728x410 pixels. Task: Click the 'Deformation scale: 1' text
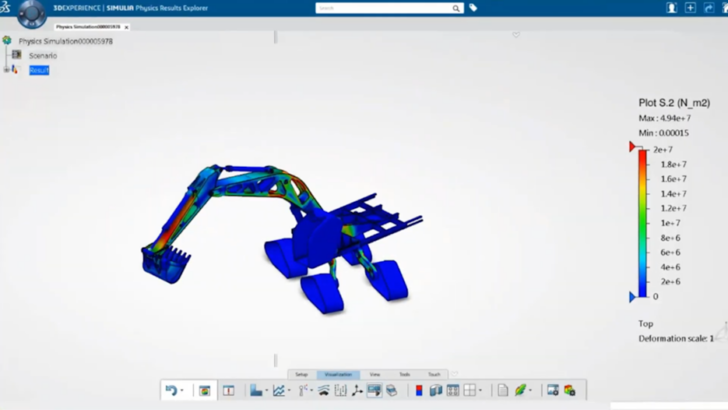[x=676, y=338]
